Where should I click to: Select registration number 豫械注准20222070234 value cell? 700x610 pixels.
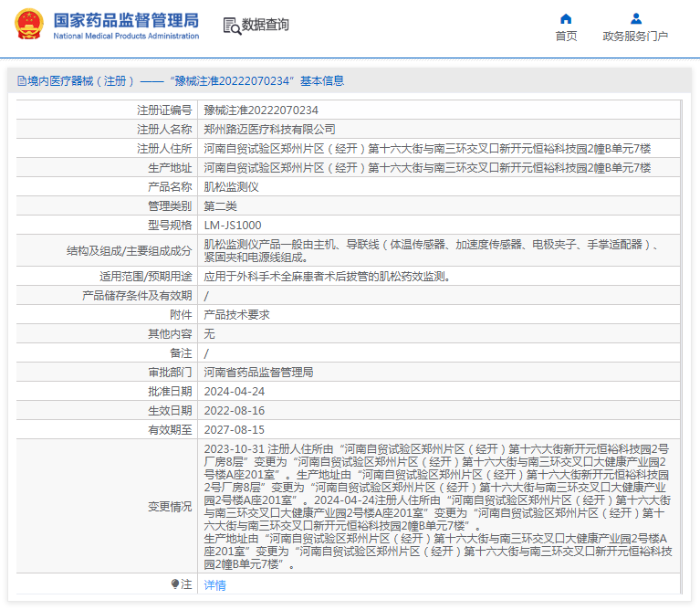point(261,110)
